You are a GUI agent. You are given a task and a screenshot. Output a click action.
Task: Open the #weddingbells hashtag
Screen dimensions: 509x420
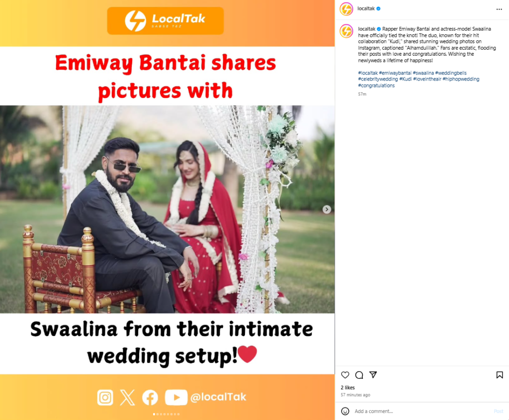pos(451,73)
